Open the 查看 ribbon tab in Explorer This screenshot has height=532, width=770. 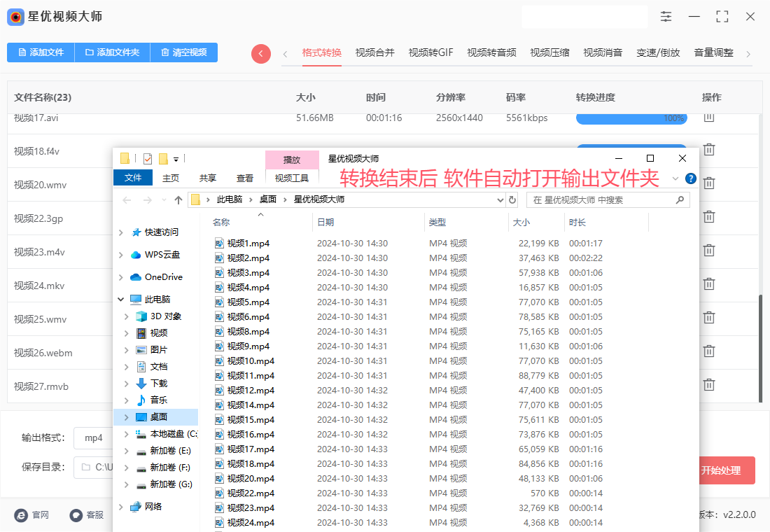click(244, 178)
